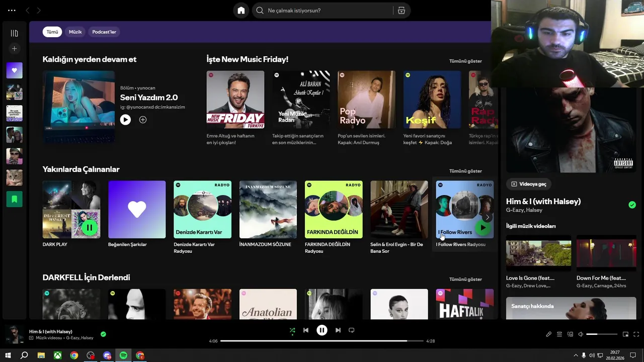The width and height of the screenshot is (644, 362).
Task: Pause playback with the main pause button
Action: click(x=322, y=330)
